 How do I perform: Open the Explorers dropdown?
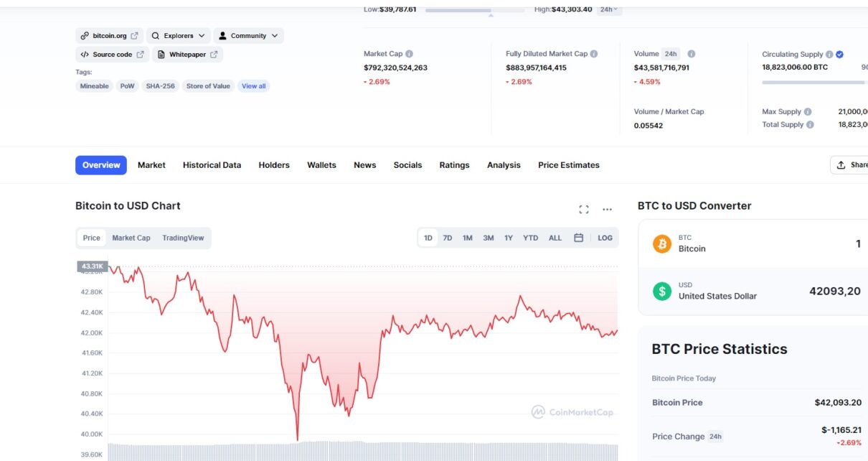click(x=179, y=36)
